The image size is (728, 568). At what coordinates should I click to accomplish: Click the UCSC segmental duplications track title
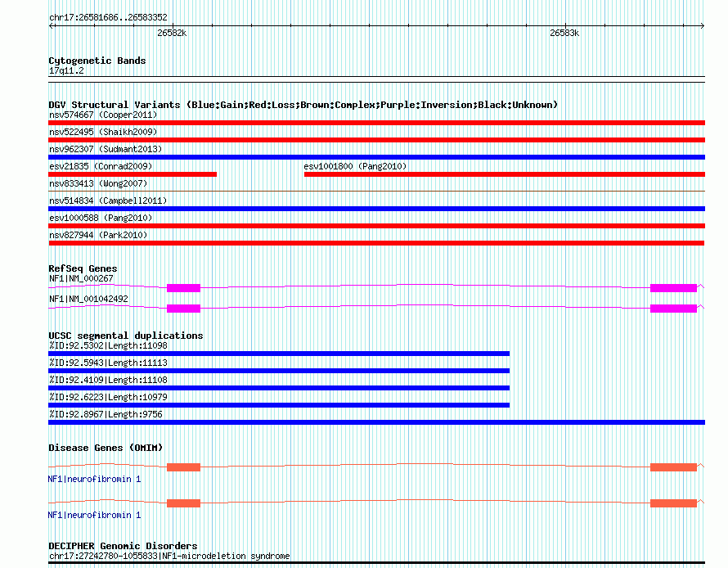[x=126, y=336]
